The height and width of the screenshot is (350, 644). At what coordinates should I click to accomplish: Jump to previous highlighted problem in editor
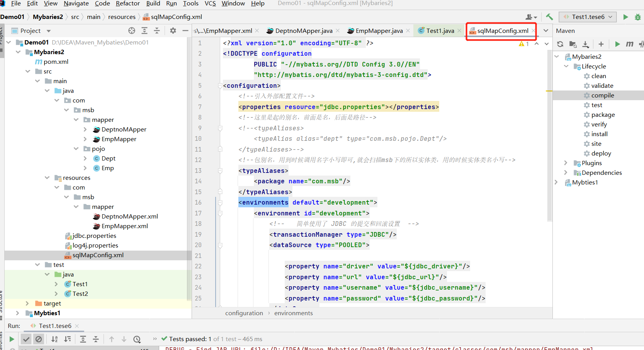[x=537, y=44]
